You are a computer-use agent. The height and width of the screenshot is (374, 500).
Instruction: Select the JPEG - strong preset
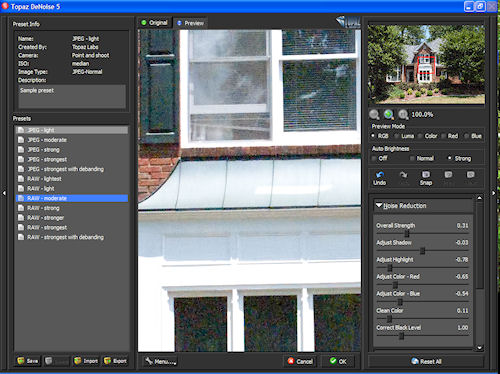[x=72, y=150]
